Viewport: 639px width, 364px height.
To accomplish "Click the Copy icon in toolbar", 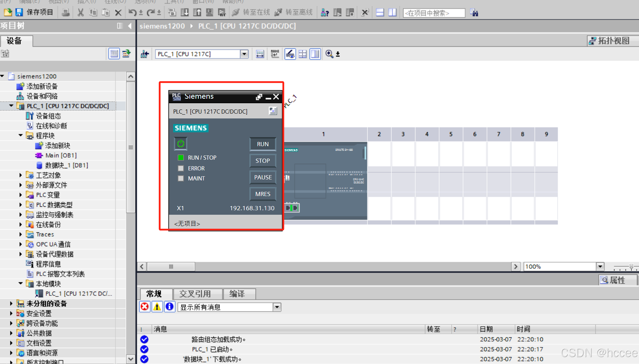I will click(93, 12).
